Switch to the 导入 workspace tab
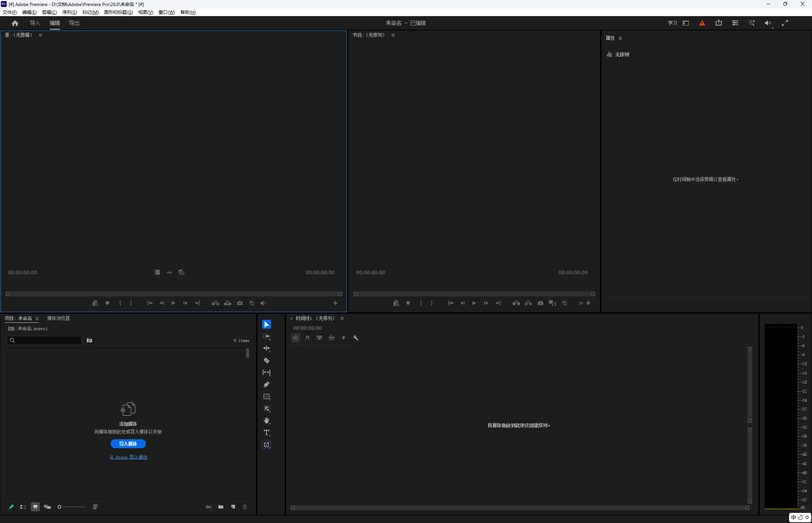This screenshot has height=523, width=812. pos(35,23)
